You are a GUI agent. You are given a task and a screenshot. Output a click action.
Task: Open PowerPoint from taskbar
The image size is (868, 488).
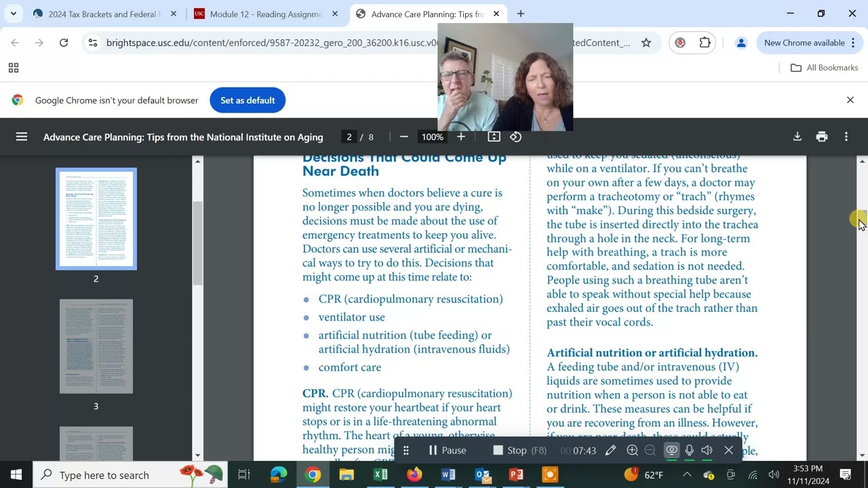516,474
